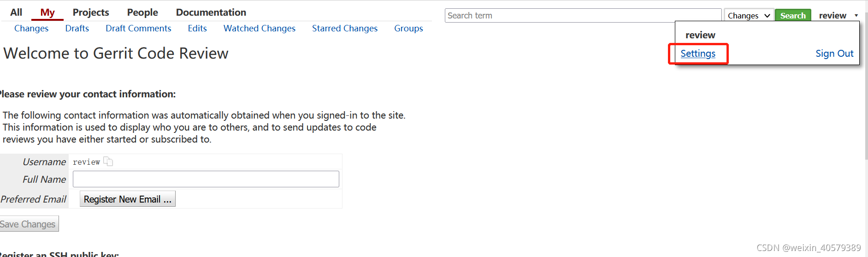Open the Edits link
868x257 pixels.
[x=197, y=28]
